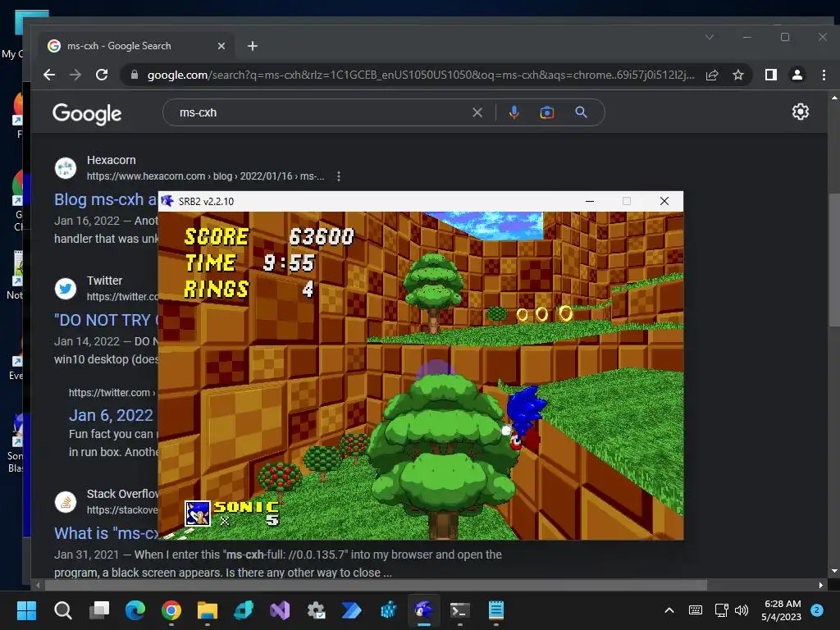The height and width of the screenshot is (630, 840).
Task: Open Visual Studio from taskbar
Action: (280, 610)
